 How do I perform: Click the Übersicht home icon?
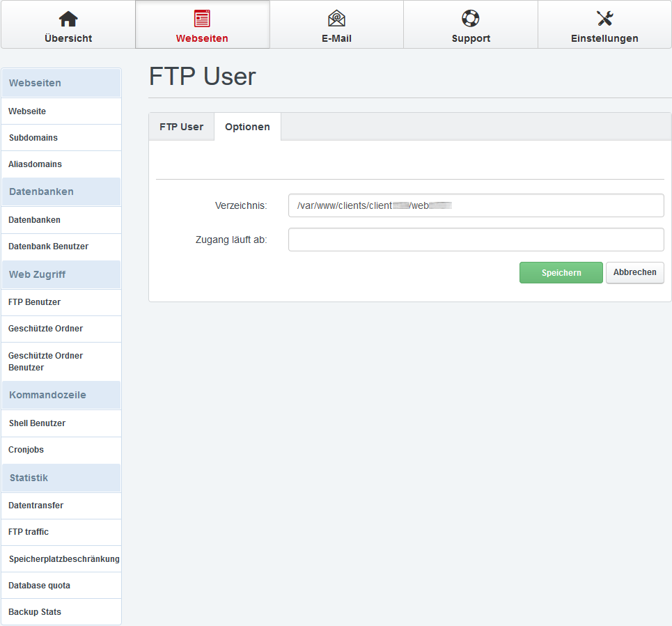tap(68, 19)
